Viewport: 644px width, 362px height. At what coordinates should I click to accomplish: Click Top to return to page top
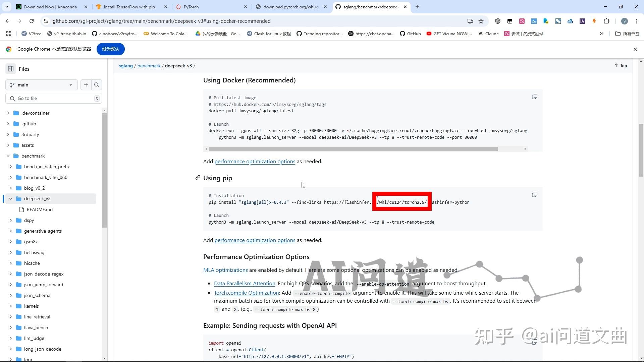(620, 65)
